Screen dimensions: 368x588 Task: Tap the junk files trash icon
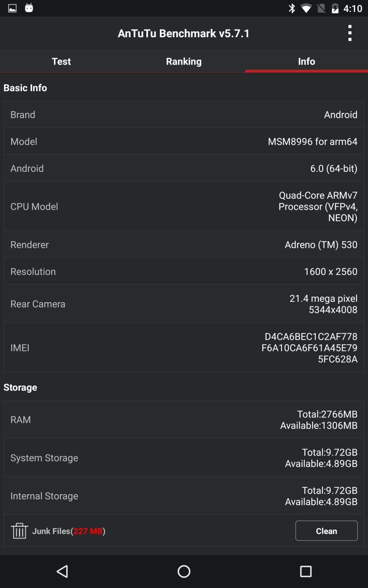[x=19, y=531]
